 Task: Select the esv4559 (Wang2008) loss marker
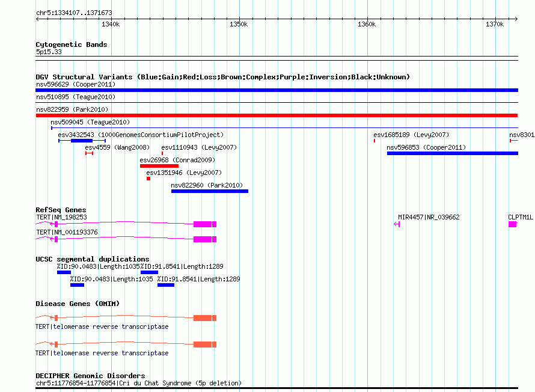coord(90,153)
